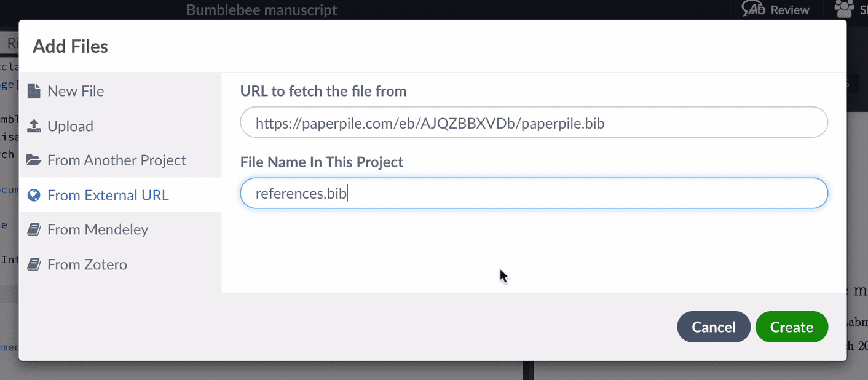Click the Upload arrow icon
The image size is (868, 380).
pos(34,126)
